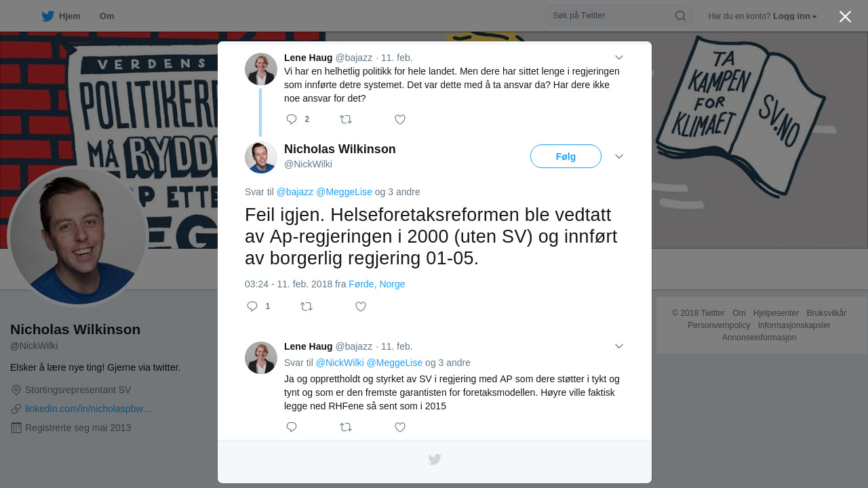This screenshot has width=868, height=488.
Task: Like Lene Haug's bottom reply tweet
Action: click(x=400, y=427)
